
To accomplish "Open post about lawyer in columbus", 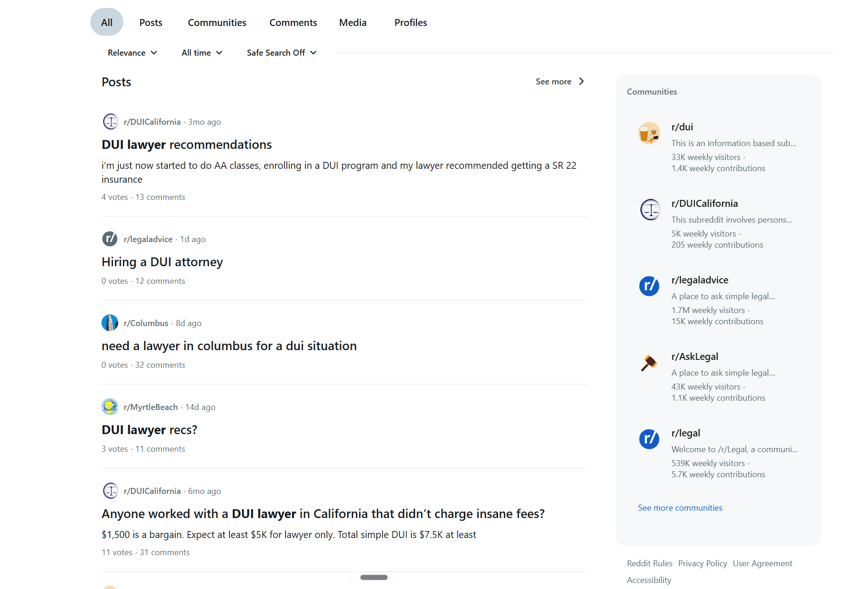I will click(229, 346).
